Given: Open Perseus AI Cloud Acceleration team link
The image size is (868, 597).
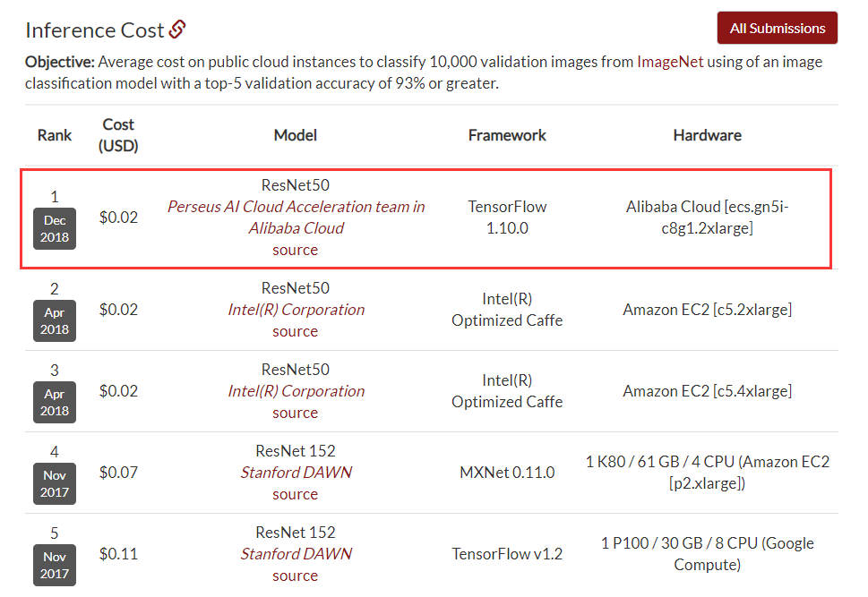Looking at the screenshot, I should pos(296,217).
